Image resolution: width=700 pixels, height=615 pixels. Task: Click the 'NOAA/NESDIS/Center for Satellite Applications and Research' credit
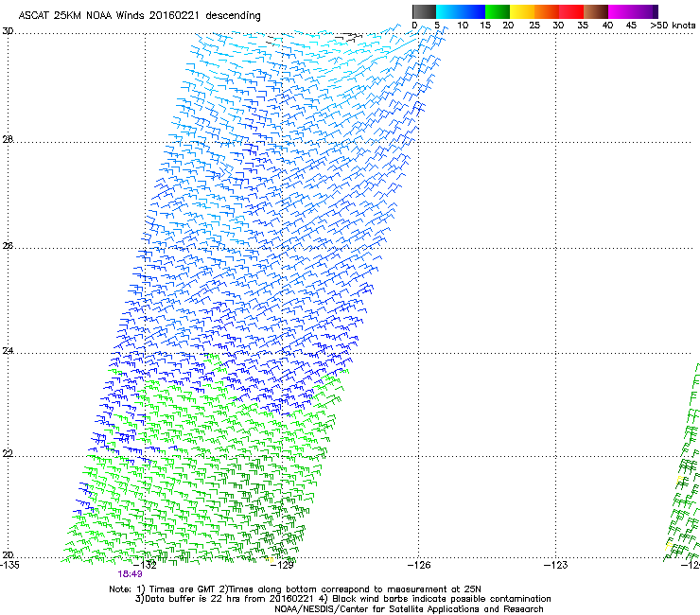(x=409, y=609)
